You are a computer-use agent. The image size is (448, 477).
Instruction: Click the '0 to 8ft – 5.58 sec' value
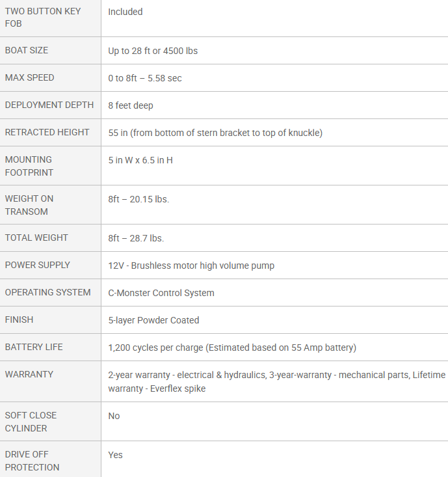[x=145, y=78]
